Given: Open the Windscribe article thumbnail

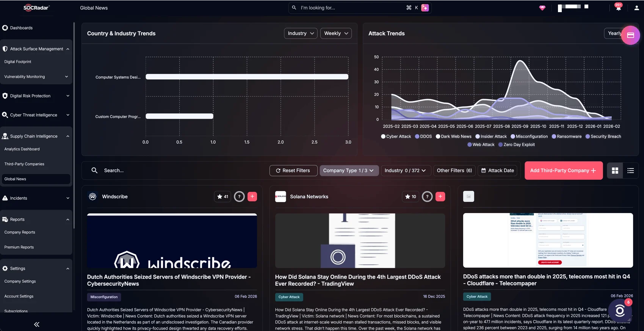Looking at the screenshot, I should point(172,241).
